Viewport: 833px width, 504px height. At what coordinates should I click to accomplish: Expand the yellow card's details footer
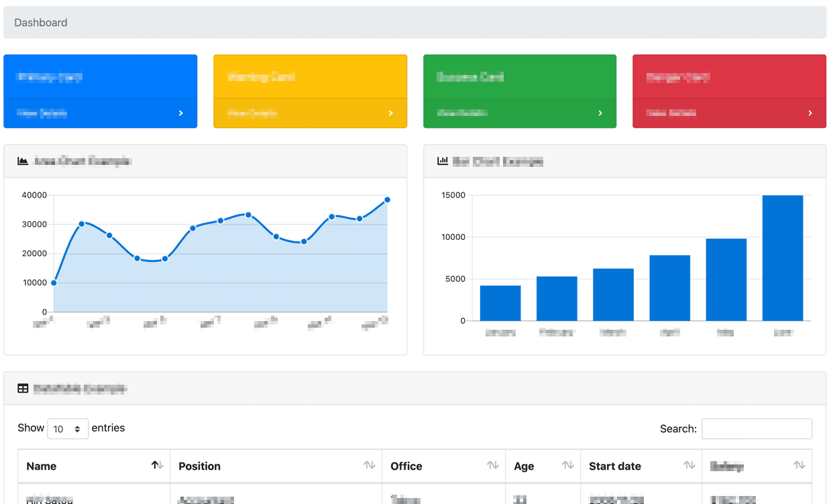(x=310, y=113)
